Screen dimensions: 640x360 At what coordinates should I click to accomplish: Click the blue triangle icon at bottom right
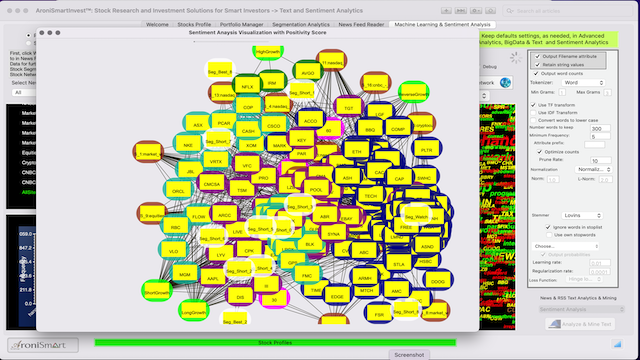click(x=617, y=344)
